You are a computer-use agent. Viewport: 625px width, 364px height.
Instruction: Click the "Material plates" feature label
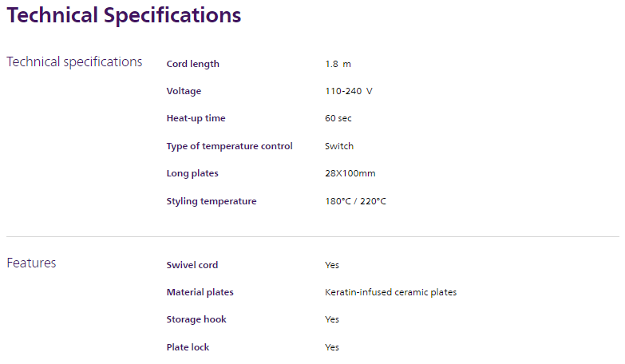coord(200,292)
